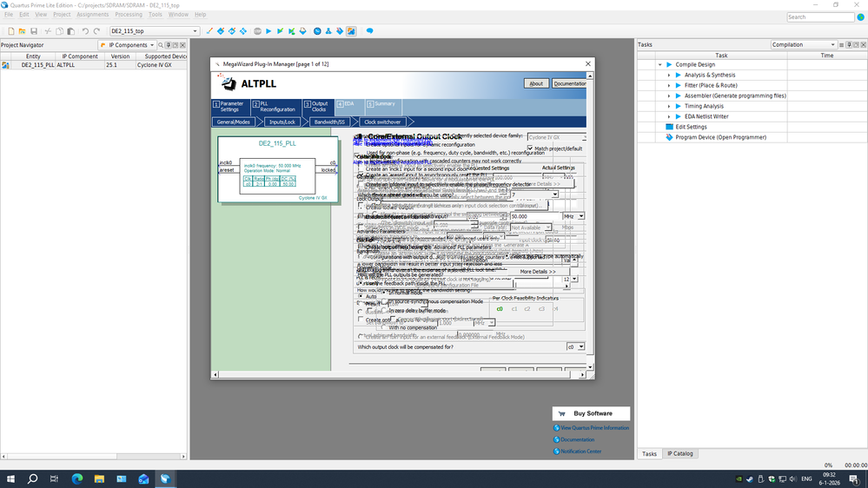
Task: Expand the Timing Analysis task node
Action: click(x=669, y=106)
